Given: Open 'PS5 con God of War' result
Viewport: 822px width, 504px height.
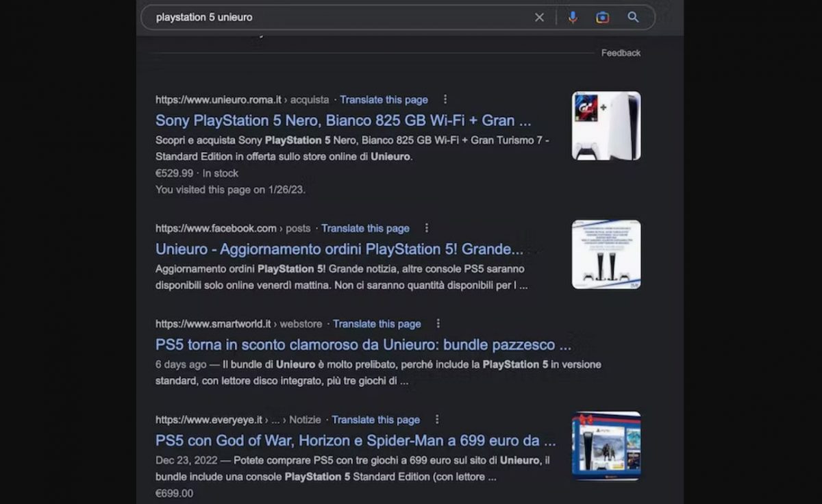Looking at the screenshot, I should 355,441.
